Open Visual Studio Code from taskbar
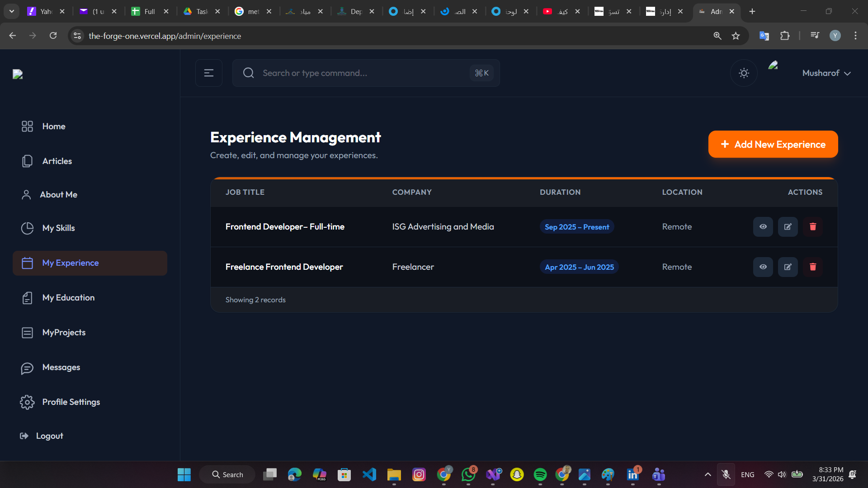Screen dimensions: 868x488 pyautogui.click(x=369, y=474)
